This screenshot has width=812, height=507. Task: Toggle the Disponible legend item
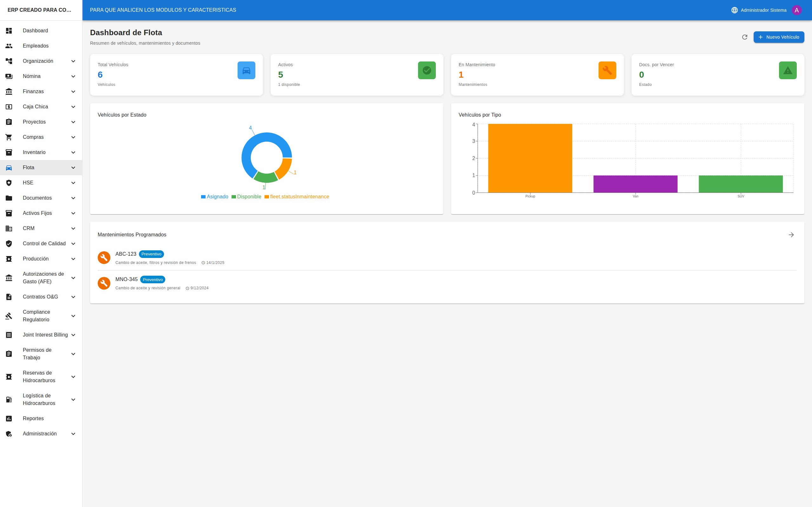247,196
